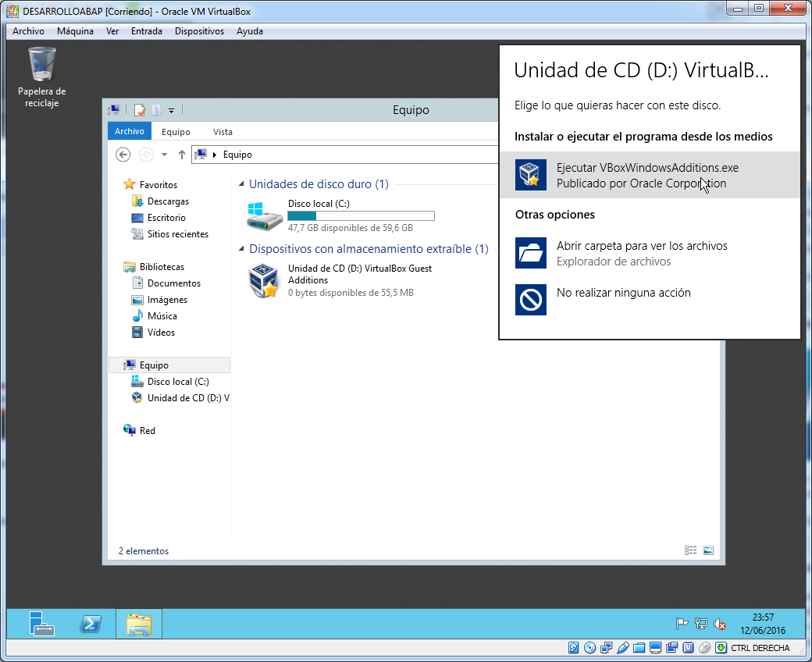Open the Ayuda menu
This screenshot has height=662, width=812.
(x=250, y=31)
